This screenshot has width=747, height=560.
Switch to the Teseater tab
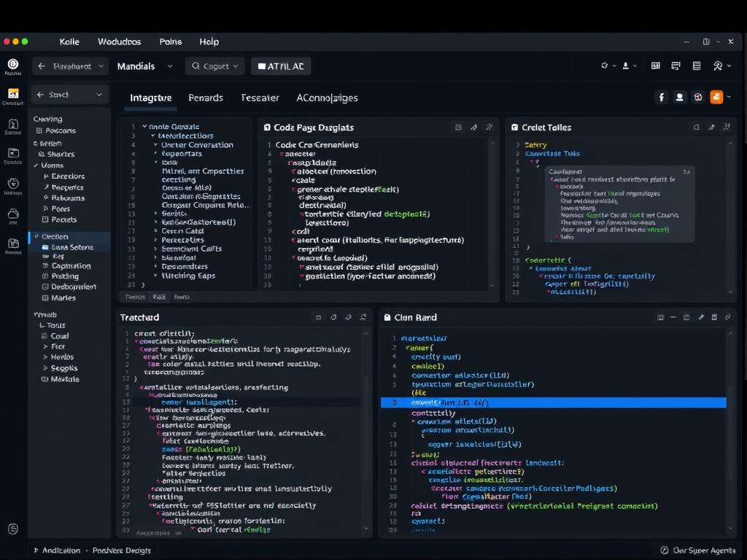[x=260, y=98]
